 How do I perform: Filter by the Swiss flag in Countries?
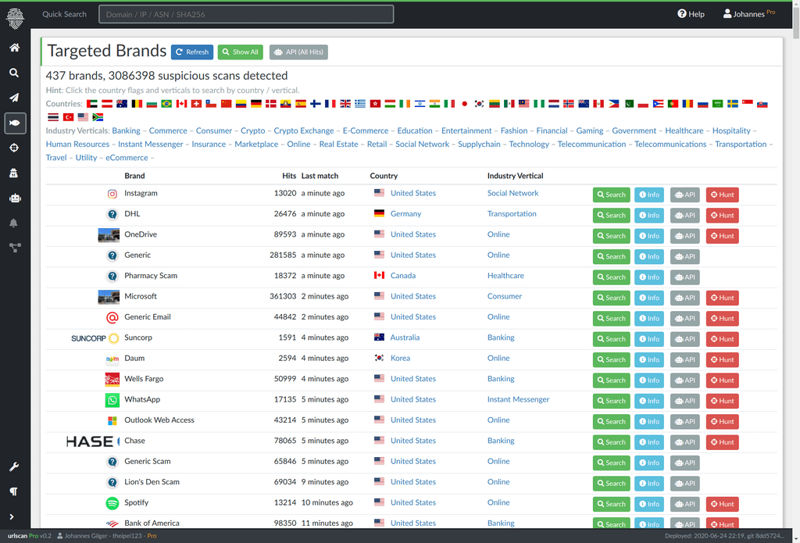click(196, 104)
